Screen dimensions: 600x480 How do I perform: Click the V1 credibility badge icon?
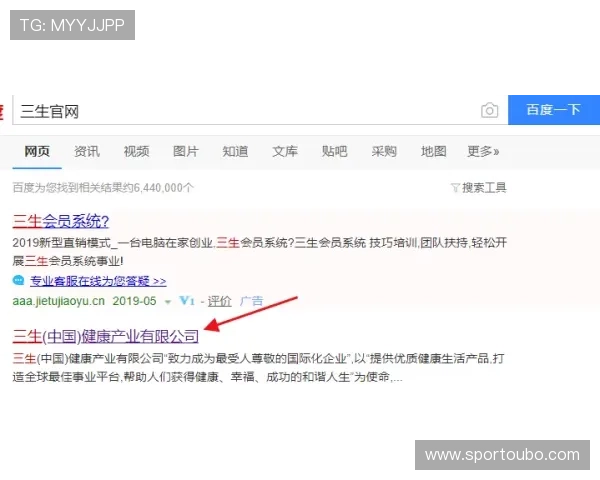click(x=187, y=301)
